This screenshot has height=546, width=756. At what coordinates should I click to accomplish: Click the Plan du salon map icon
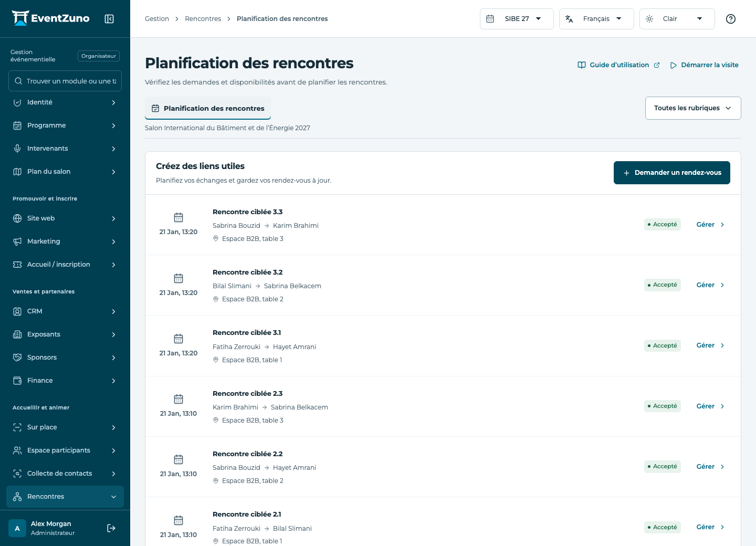point(17,172)
